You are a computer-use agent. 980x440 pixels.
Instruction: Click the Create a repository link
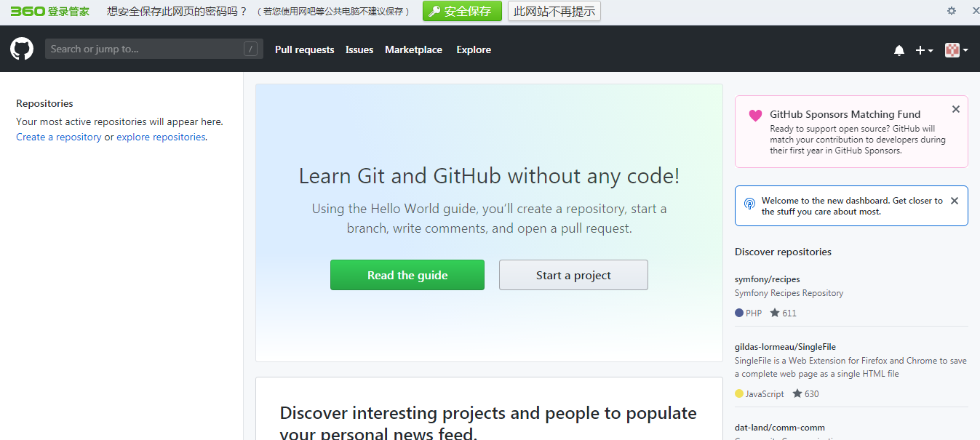click(59, 137)
